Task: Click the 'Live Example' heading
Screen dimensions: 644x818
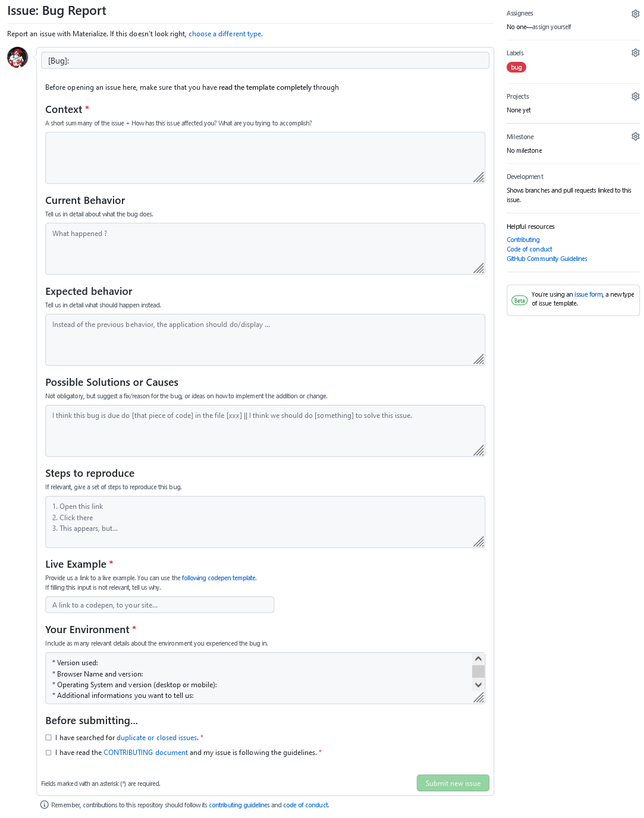Action: [x=76, y=564]
